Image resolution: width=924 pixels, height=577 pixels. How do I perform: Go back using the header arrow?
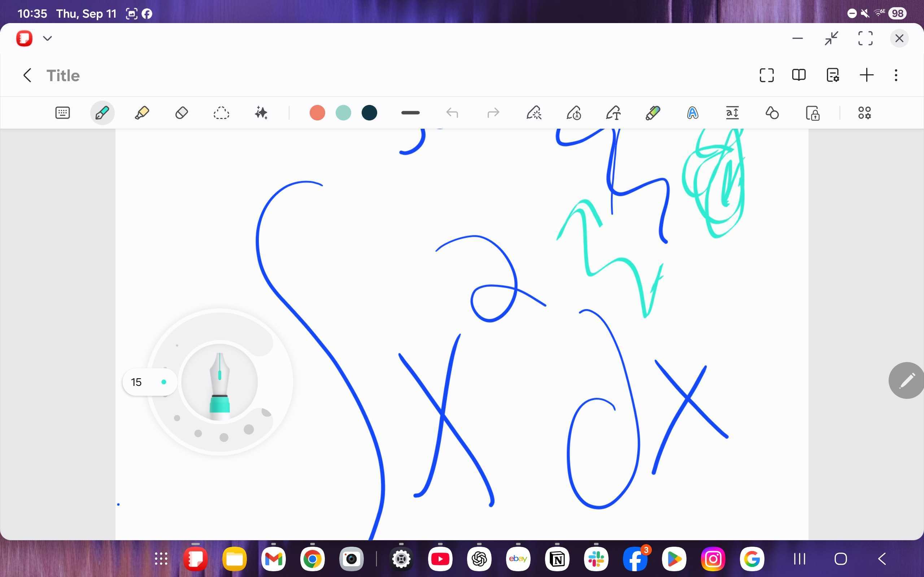27,75
